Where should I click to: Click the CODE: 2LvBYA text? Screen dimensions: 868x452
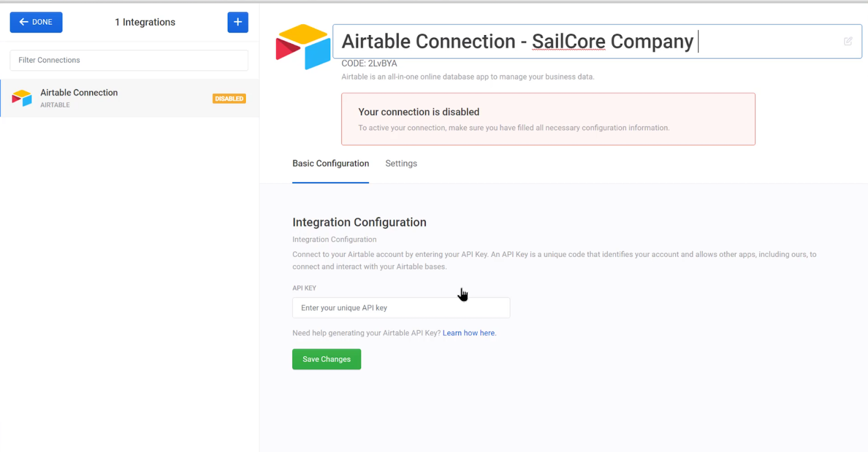click(x=369, y=63)
